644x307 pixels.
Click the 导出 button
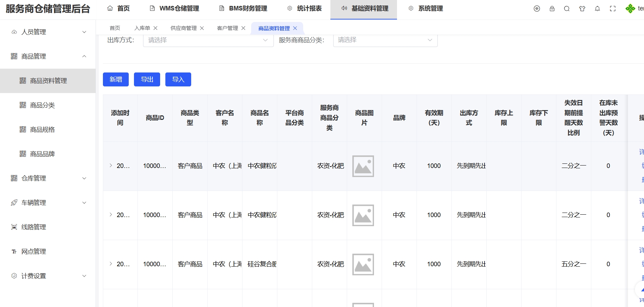(147, 79)
